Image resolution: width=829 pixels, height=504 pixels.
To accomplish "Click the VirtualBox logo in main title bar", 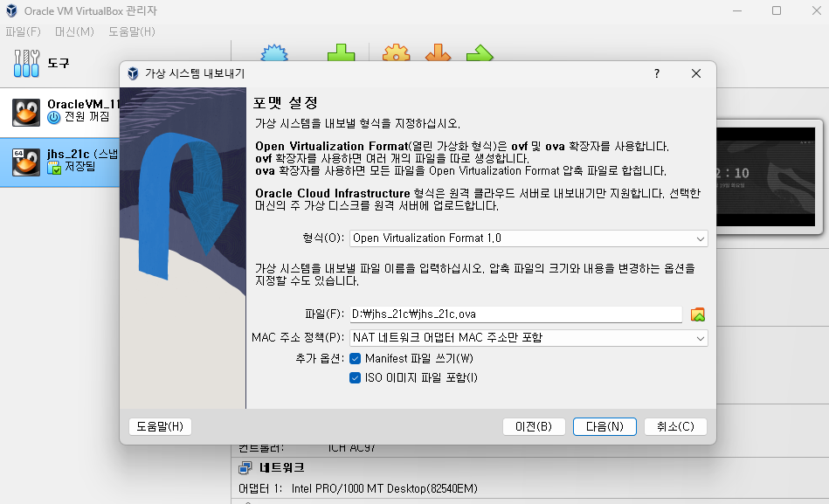I will (x=11, y=10).
